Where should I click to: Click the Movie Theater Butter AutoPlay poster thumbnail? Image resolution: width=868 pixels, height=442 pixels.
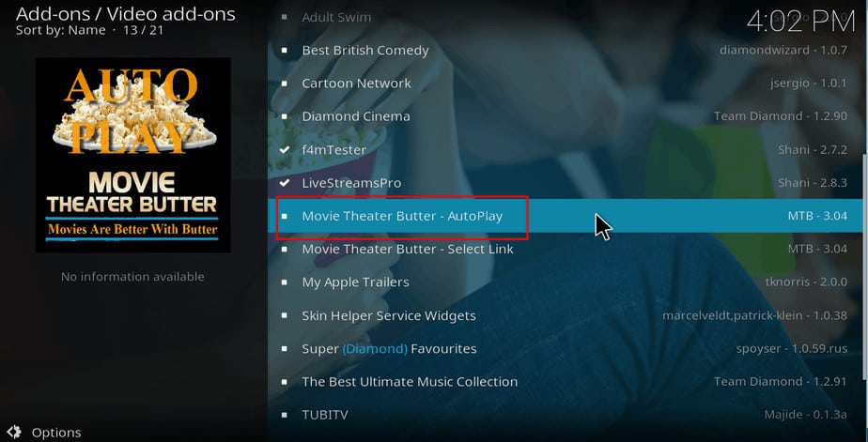coord(132,155)
